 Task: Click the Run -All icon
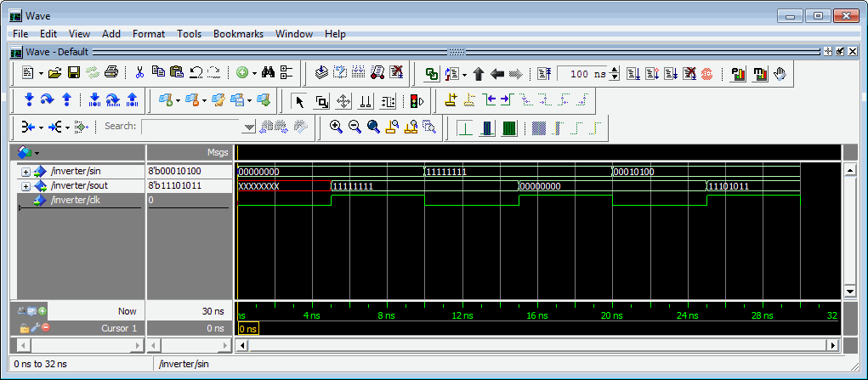click(671, 74)
